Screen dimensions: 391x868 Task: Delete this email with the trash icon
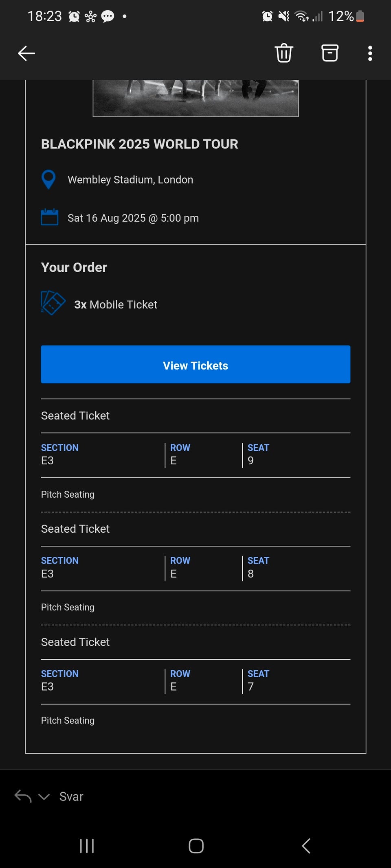(284, 53)
